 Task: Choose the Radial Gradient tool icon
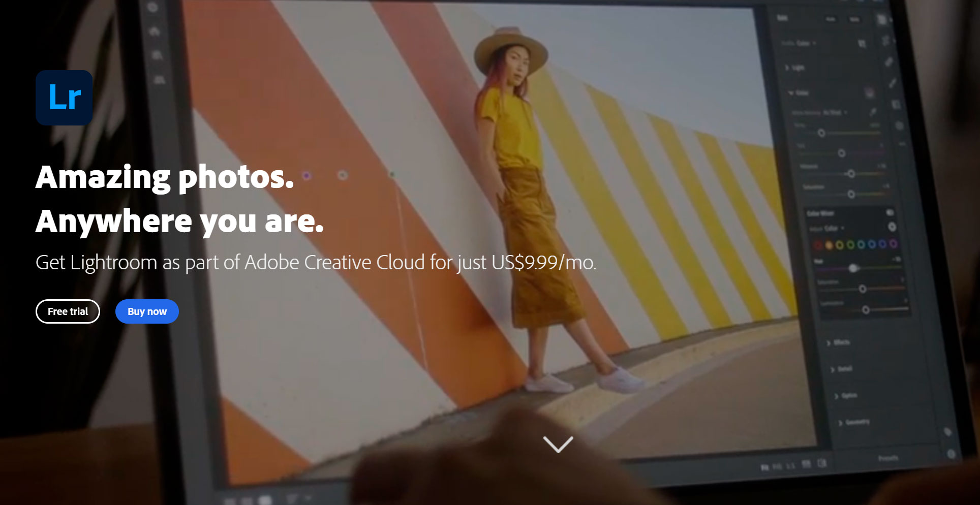[899, 125]
